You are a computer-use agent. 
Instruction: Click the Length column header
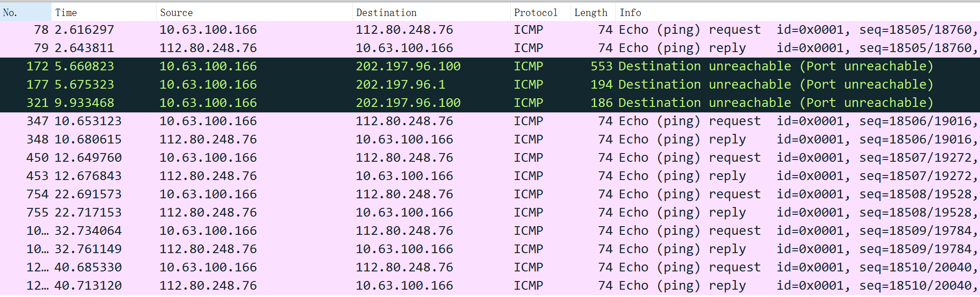(593, 12)
